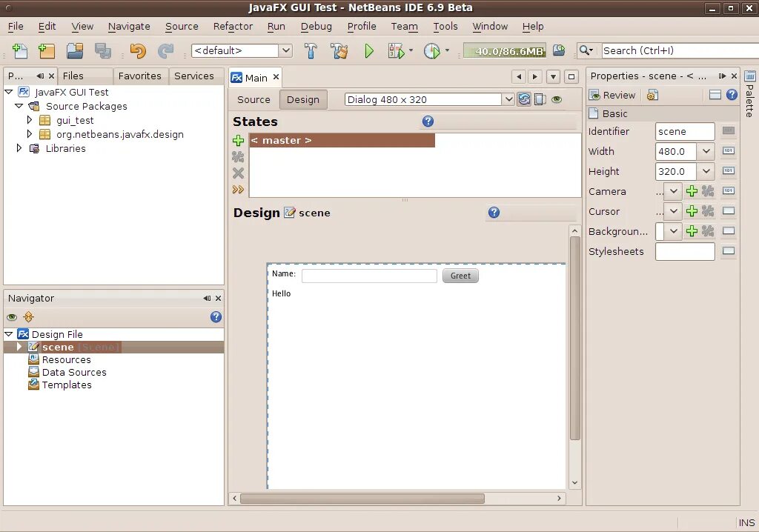Click the Review button in Properties
The image size is (759, 532).
(611, 95)
